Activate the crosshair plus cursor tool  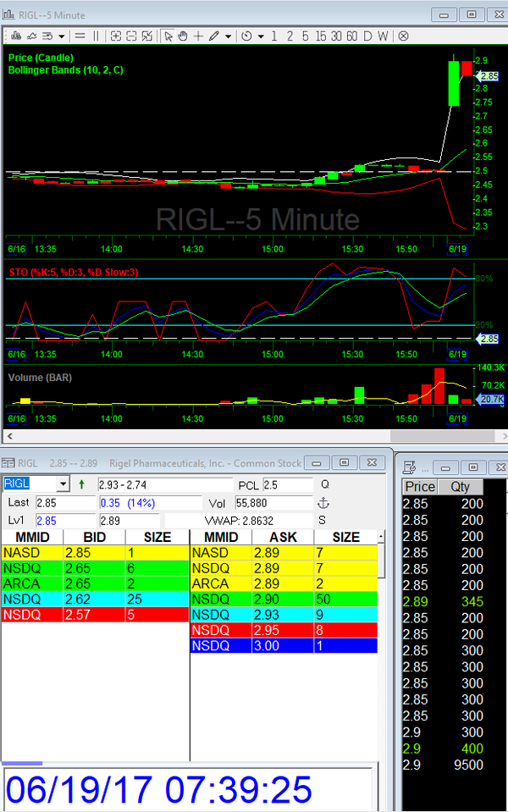pos(198,36)
